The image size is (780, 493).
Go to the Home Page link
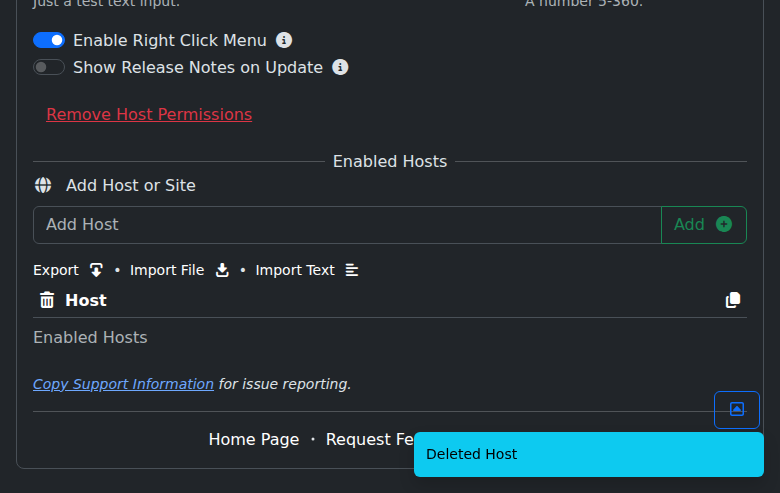pos(254,439)
